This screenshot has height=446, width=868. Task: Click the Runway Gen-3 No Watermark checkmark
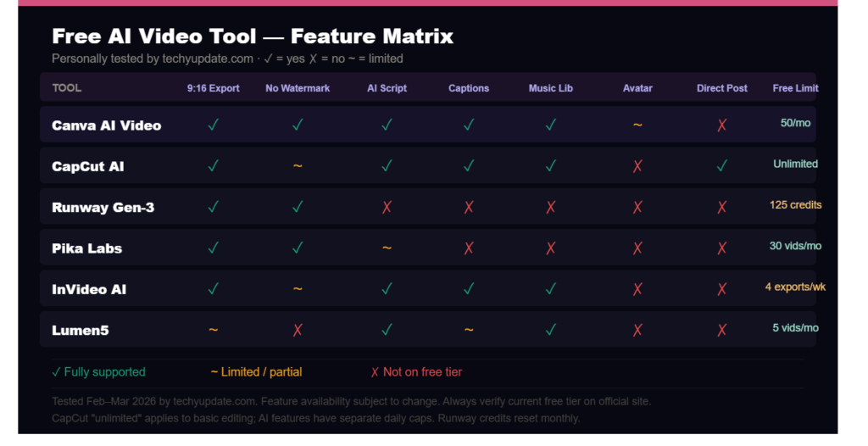(x=298, y=207)
